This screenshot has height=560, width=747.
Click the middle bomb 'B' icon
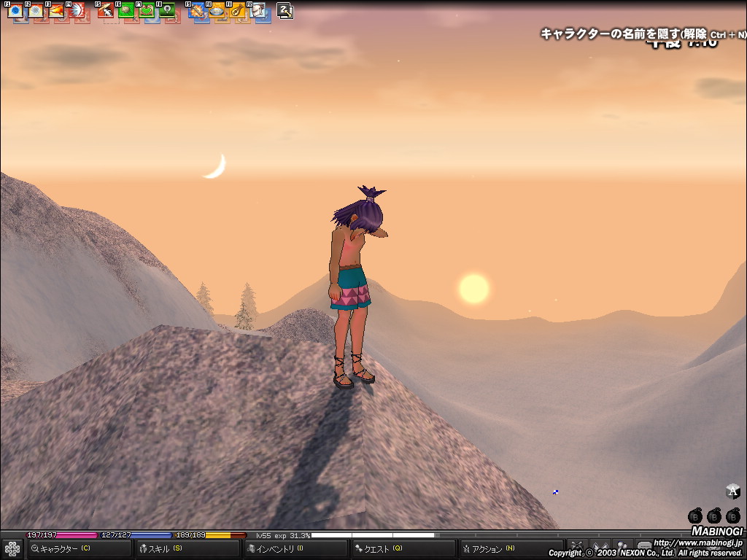click(714, 516)
